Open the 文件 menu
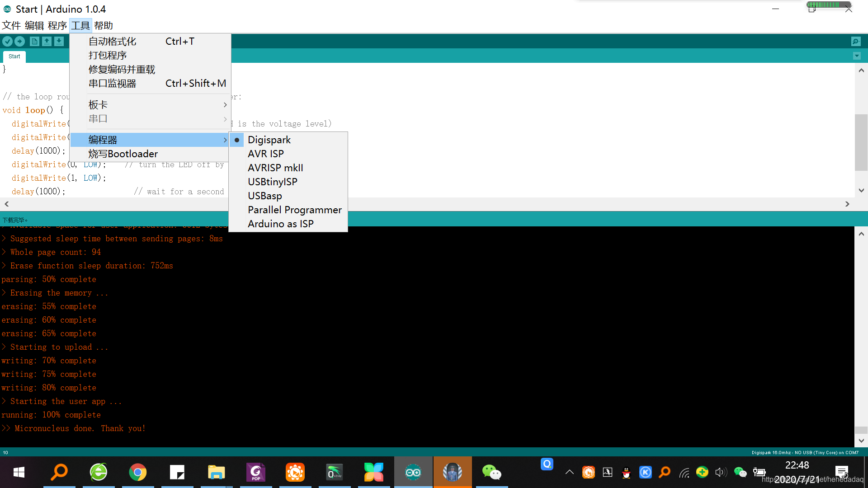This screenshot has width=868, height=488. pos(11,25)
